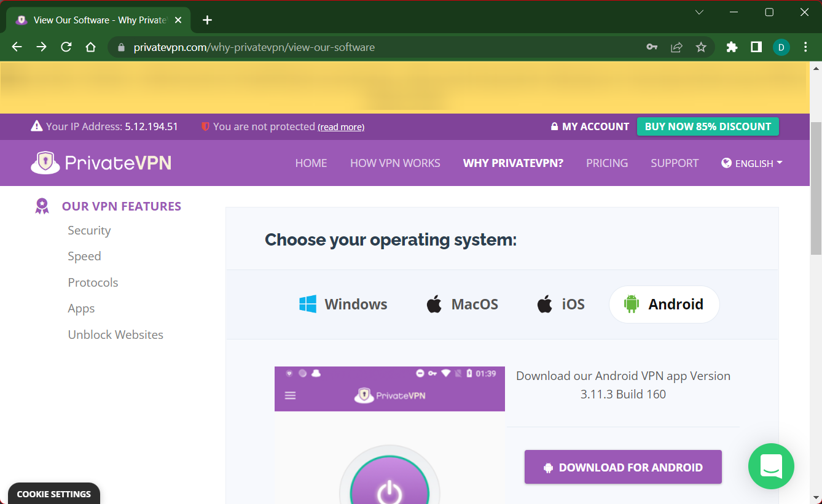Switch to the MacOS tab
The width and height of the screenshot is (822, 504).
(462, 304)
